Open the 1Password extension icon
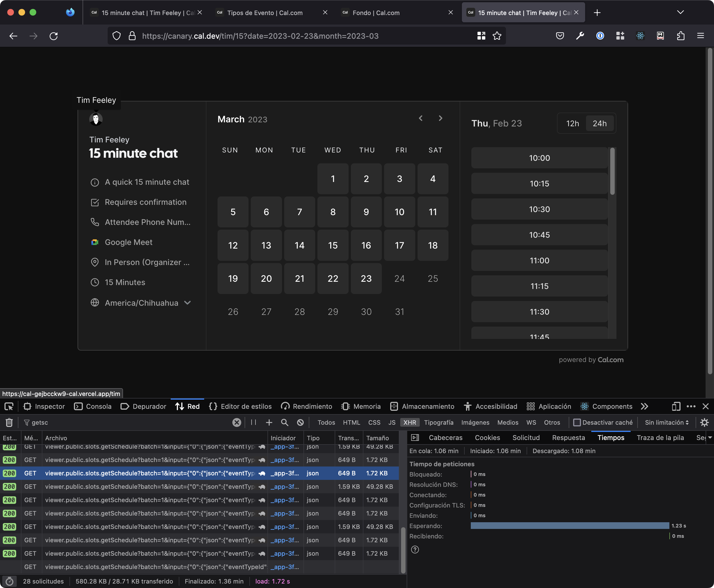Viewport: 714px width, 588px height. click(600, 36)
